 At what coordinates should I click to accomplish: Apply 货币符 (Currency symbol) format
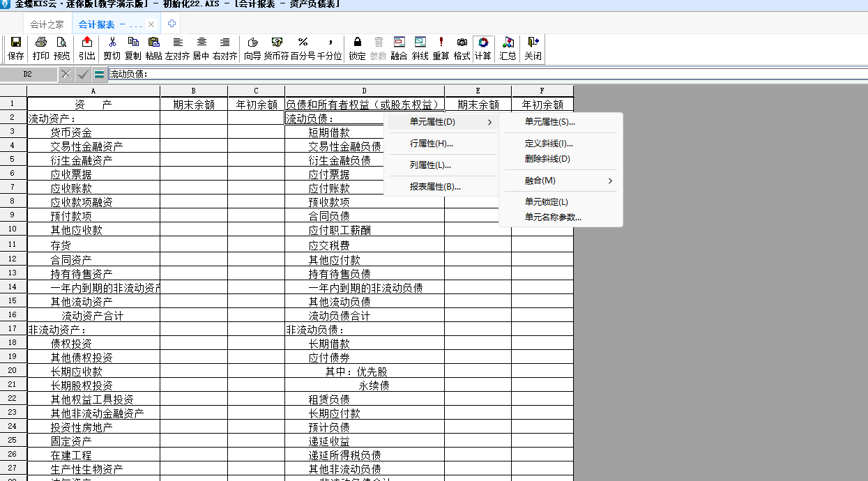point(276,48)
